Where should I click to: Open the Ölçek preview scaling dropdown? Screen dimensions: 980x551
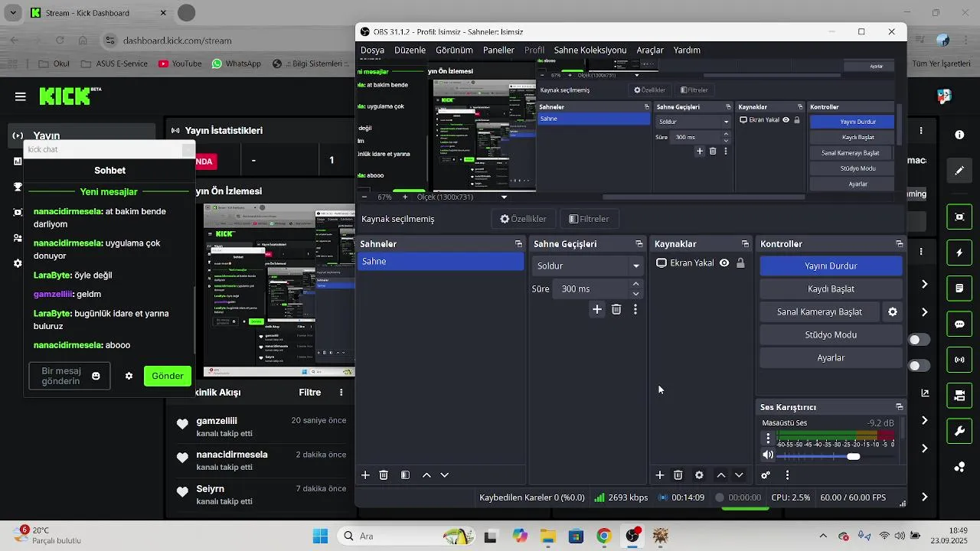(x=462, y=197)
